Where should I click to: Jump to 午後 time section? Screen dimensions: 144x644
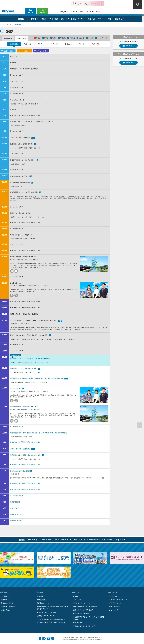click(24, 51)
